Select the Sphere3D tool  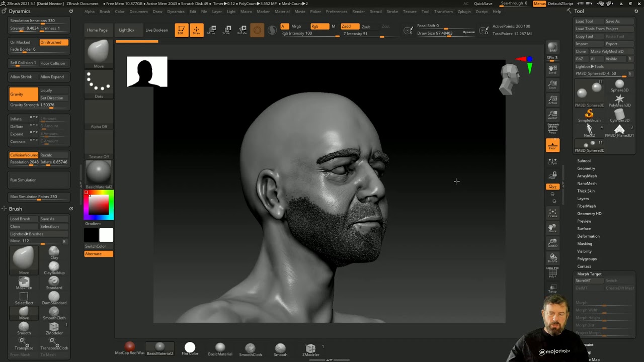(x=619, y=85)
